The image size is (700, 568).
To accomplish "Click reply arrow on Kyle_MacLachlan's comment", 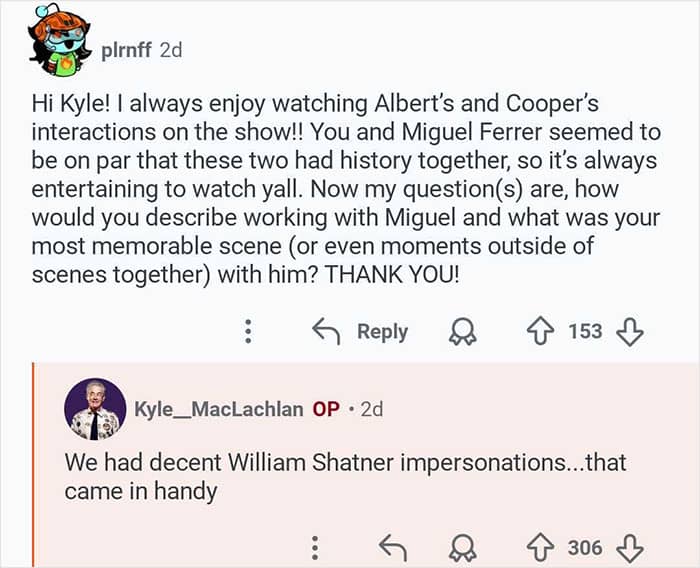I will 391,547.
